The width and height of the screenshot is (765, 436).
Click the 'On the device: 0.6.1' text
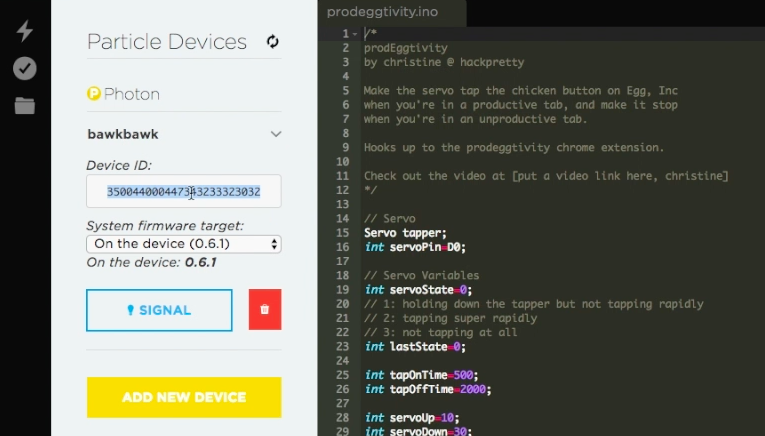tap(151, 262)
